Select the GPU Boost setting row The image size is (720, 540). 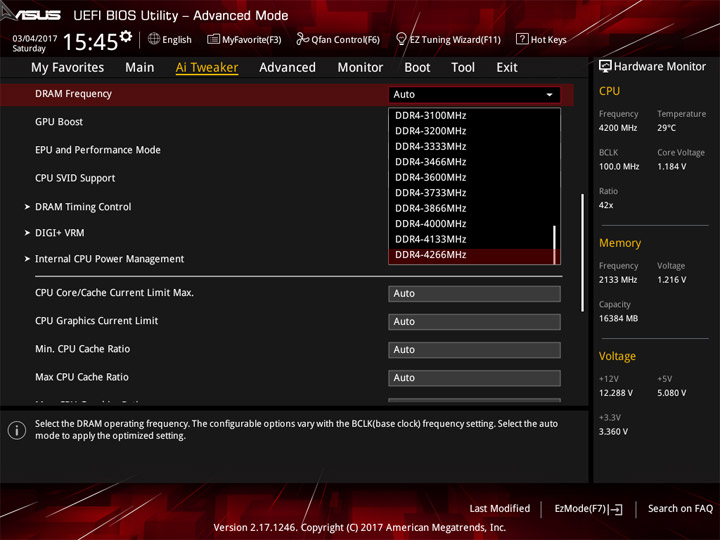59,122
